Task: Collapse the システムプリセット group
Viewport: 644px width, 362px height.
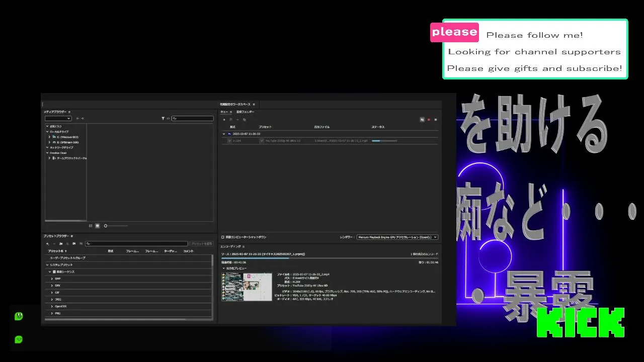Action: pos(47,265)
